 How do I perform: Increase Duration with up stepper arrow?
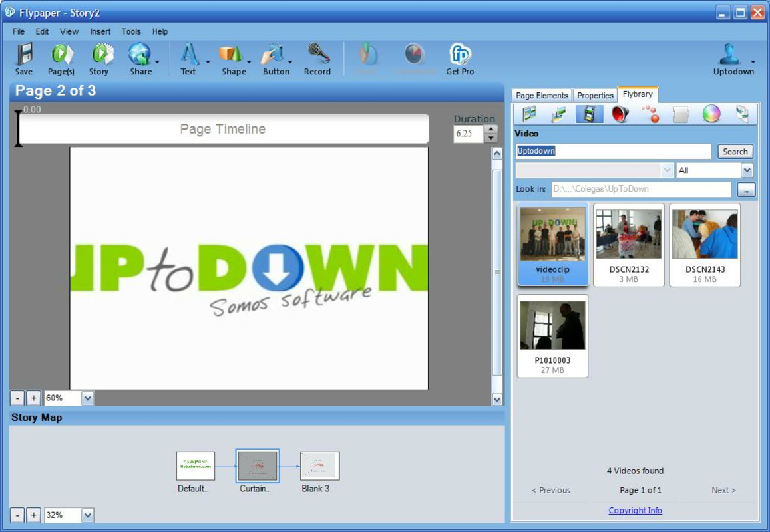490,129
